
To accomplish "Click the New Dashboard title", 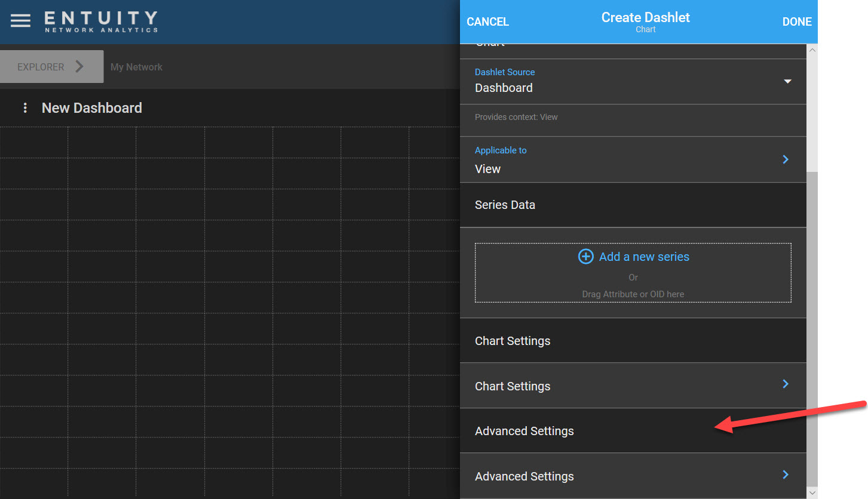I will click(92, 108).
